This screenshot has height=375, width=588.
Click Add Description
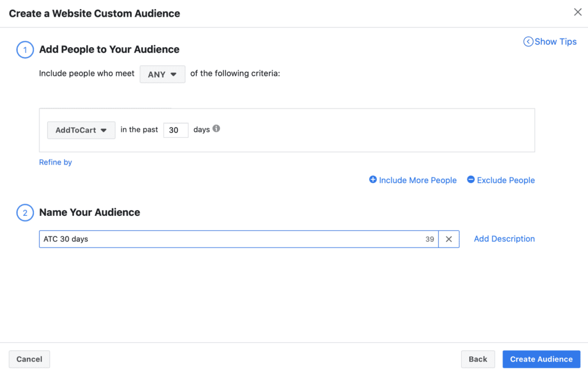click(x=504, y=239)
